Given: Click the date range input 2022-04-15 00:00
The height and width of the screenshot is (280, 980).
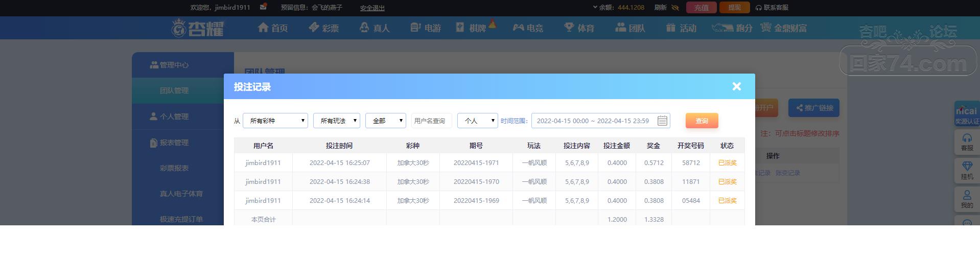Looking at the screenshot, I should tap(601, 121).
